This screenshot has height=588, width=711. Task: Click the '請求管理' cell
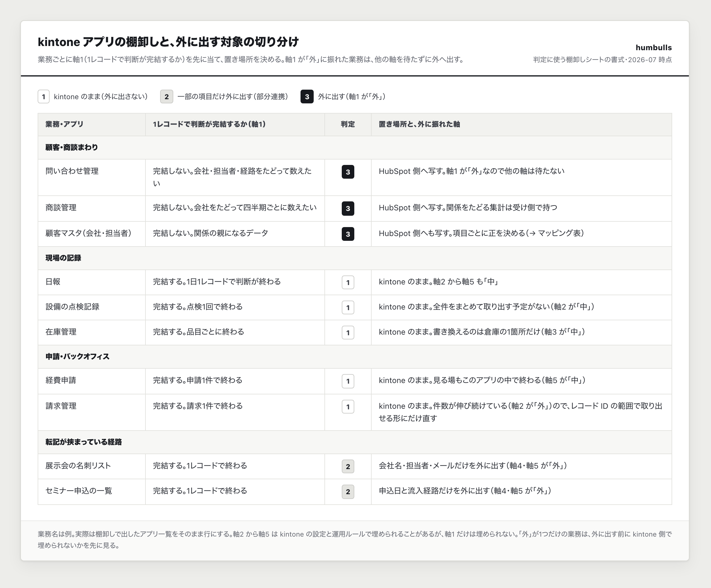coord(91,412)
